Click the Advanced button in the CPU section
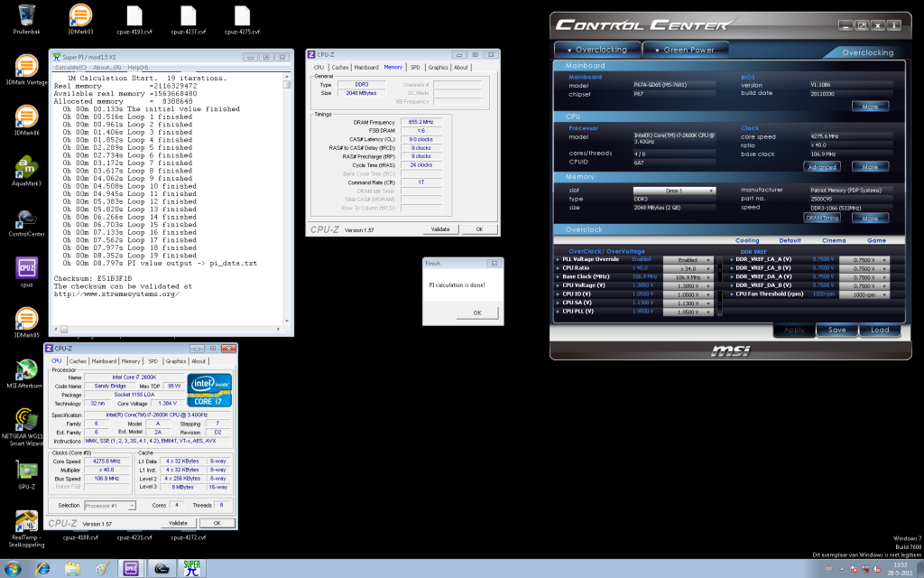Screen dimensions: 924x578 (822, 167)
